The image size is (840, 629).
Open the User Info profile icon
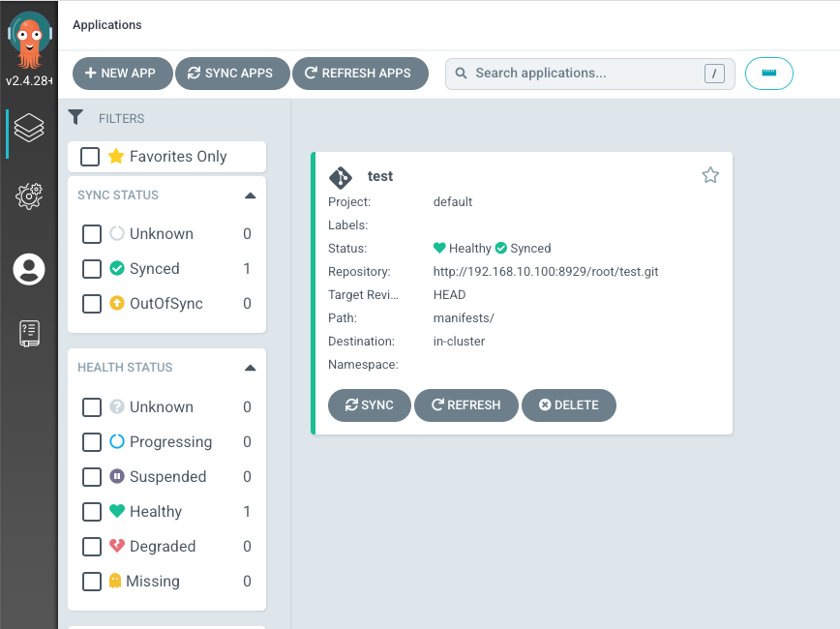29,269
